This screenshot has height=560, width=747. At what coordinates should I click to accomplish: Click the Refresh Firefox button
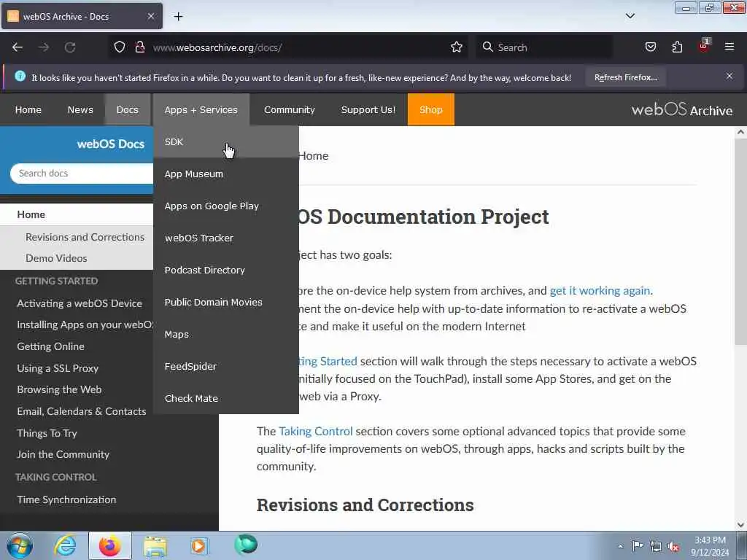point(625,77)
